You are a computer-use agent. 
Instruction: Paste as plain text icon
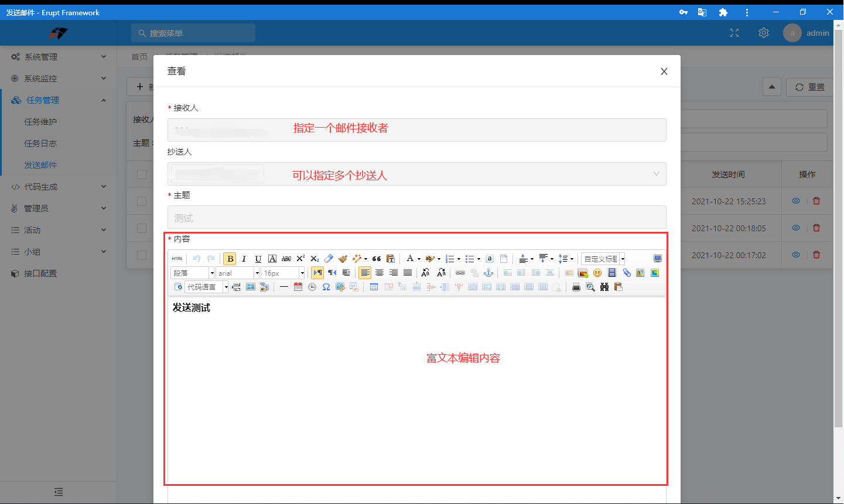(391, 259)
